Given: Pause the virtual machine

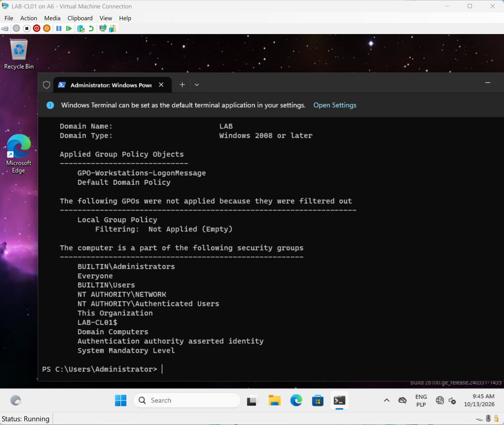Looking at the screenshot, I should click(x=59, y=28).
